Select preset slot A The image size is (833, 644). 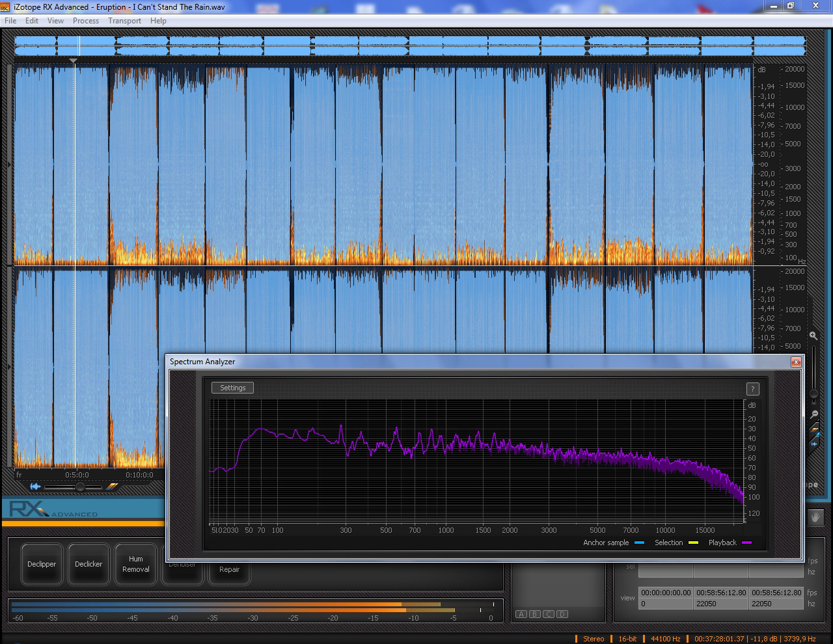521,614
